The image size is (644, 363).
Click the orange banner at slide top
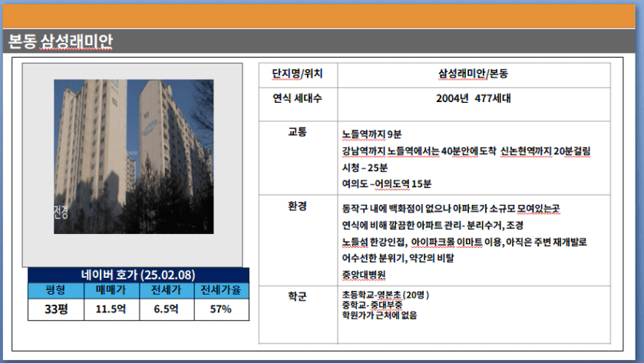319,16
